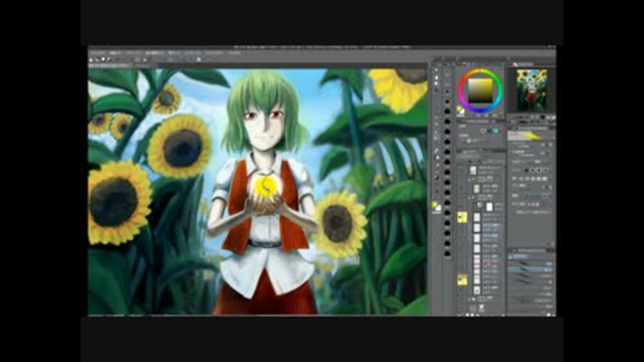644x362 pixels.
Task: Paint on the green-haired character's face
Action: click(264, 127)
